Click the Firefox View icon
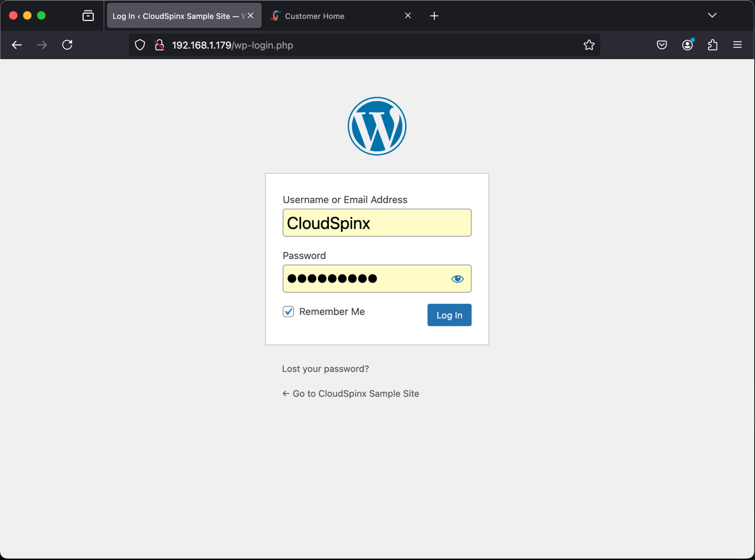 (x=88, y=15)
